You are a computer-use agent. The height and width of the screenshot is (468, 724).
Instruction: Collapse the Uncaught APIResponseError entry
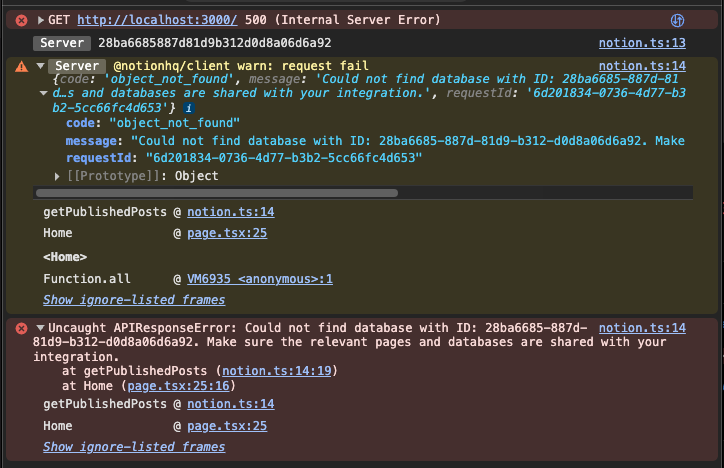(x=40, y=328)
